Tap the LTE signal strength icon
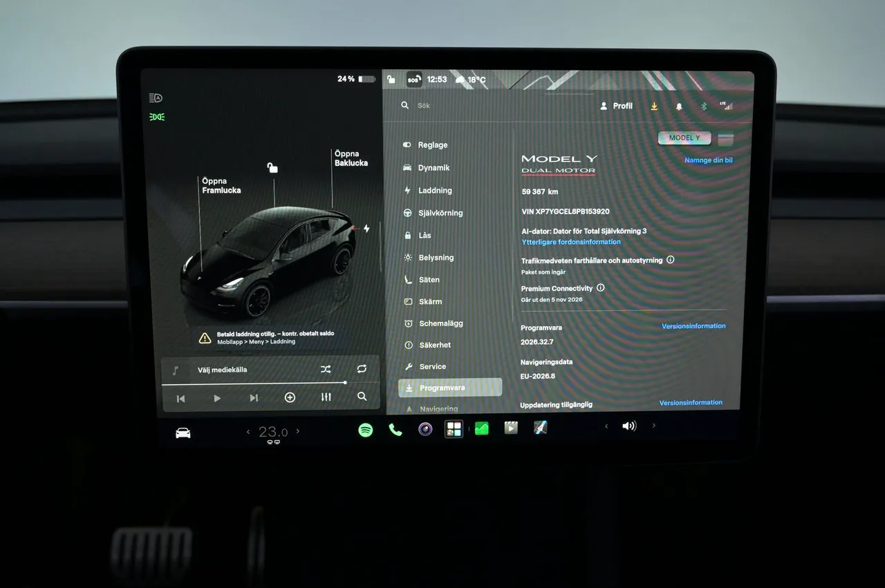This screenshot has height=588, width=885. [x=726, y=106]
